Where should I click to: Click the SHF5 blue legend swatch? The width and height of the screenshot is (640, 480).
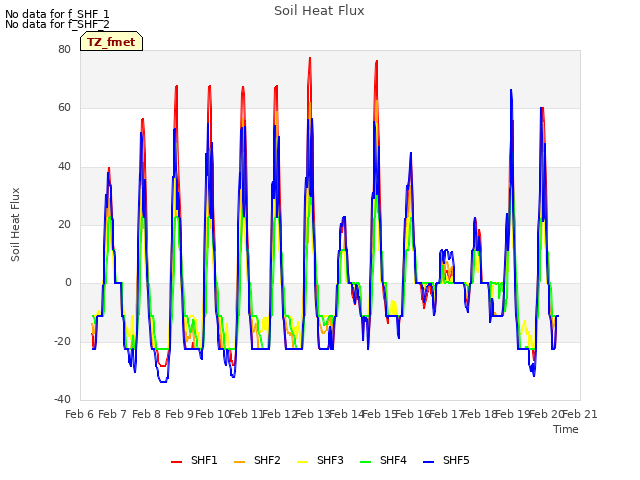429,462
